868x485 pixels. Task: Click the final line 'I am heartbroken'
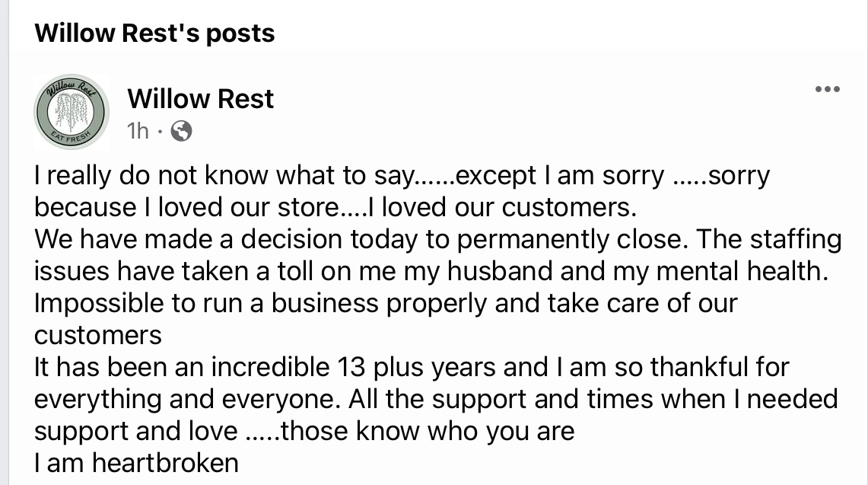(x=136, y=462)
